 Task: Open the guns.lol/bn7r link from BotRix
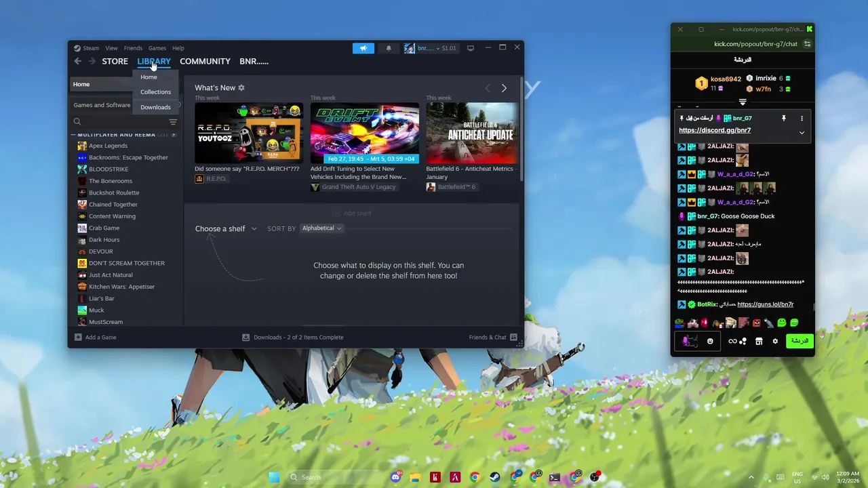[765, 304]
